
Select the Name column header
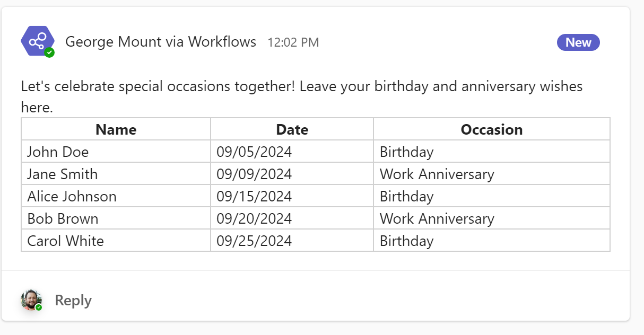click(x=116, y=129)
